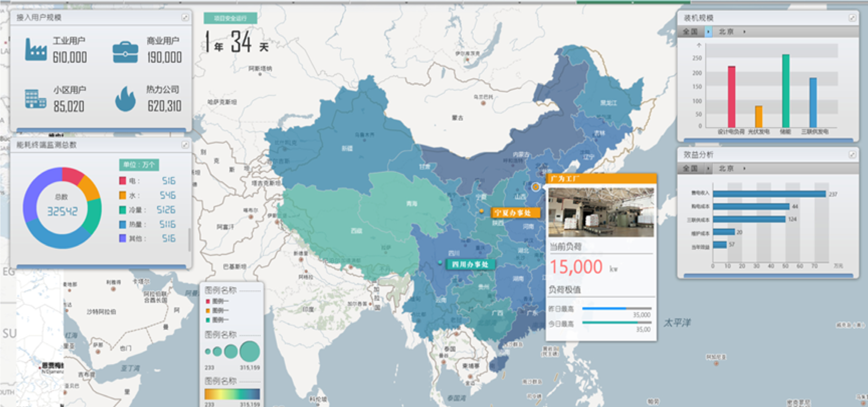Viewport: 868px width, 407px height.
Task: Select the 北京 tab in 装机规模
Action: (x=726, y=32)
